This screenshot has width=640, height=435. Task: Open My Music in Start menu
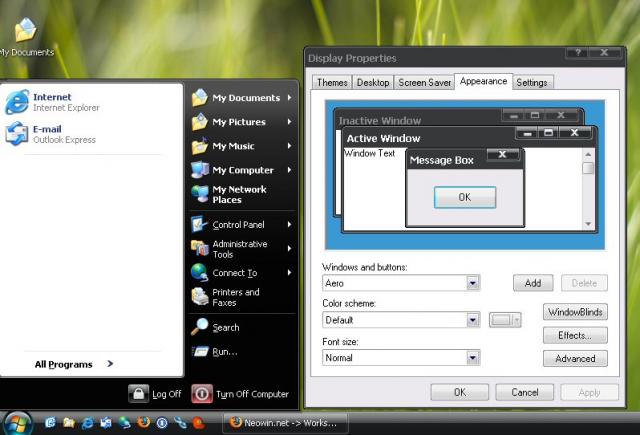pos(242,146)
